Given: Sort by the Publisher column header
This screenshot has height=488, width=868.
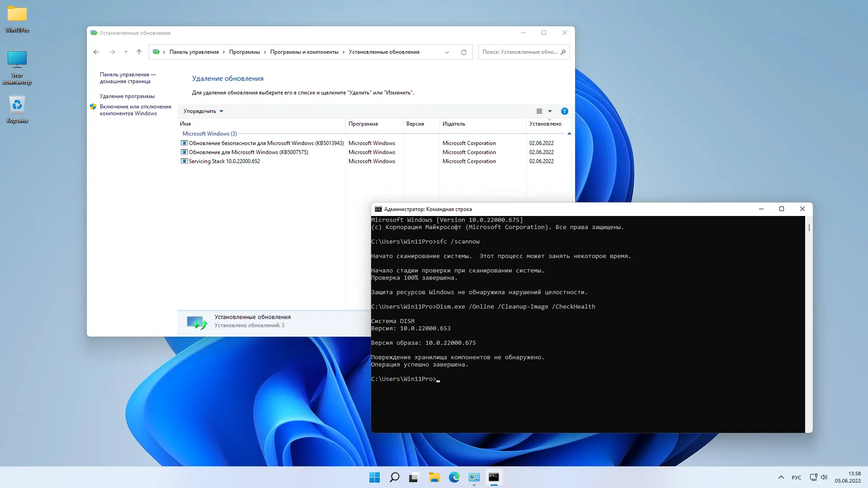Looking at the screenshot, I should (x=453, y=124).
